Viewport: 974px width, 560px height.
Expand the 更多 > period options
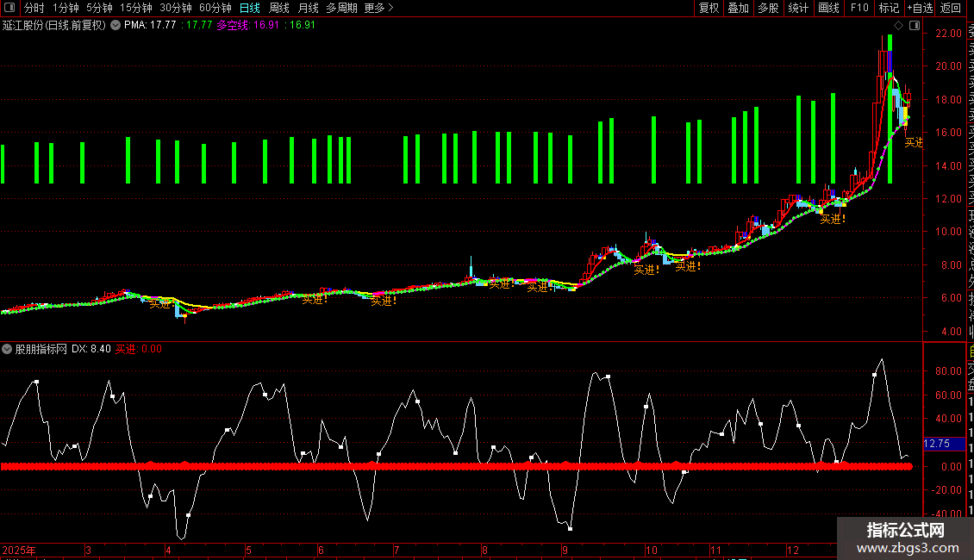click(378, 8)
